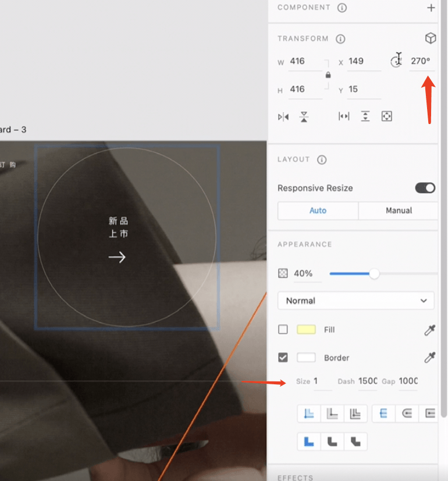Viewport: 448px width, 481px height.
Task: Click the rotation angle field showing 270°
Action: 421,61
